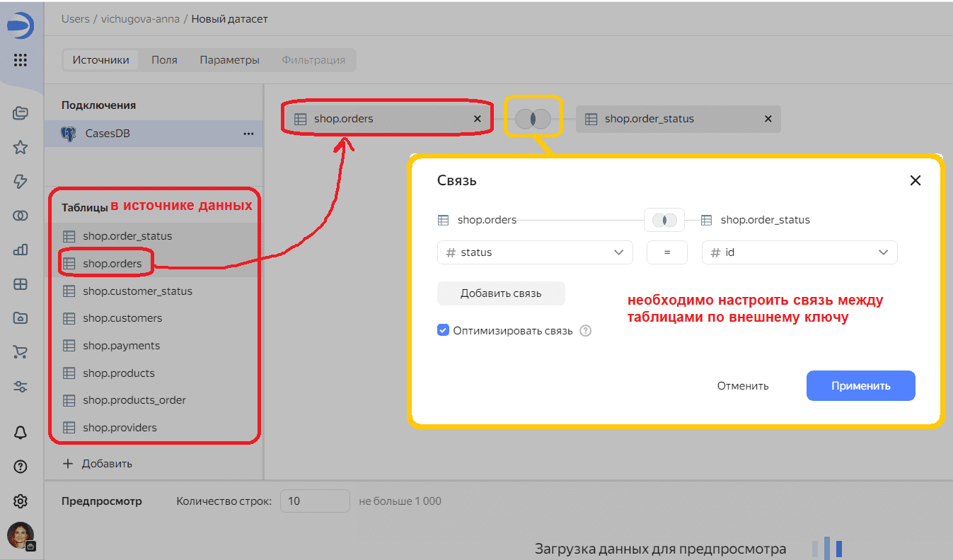Open the marketplace shopping cart icon

21,352
